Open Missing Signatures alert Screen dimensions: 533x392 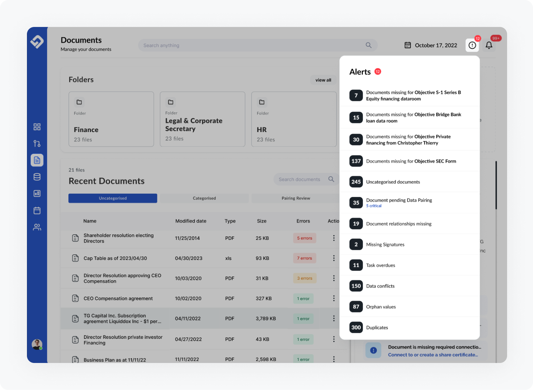410,244
